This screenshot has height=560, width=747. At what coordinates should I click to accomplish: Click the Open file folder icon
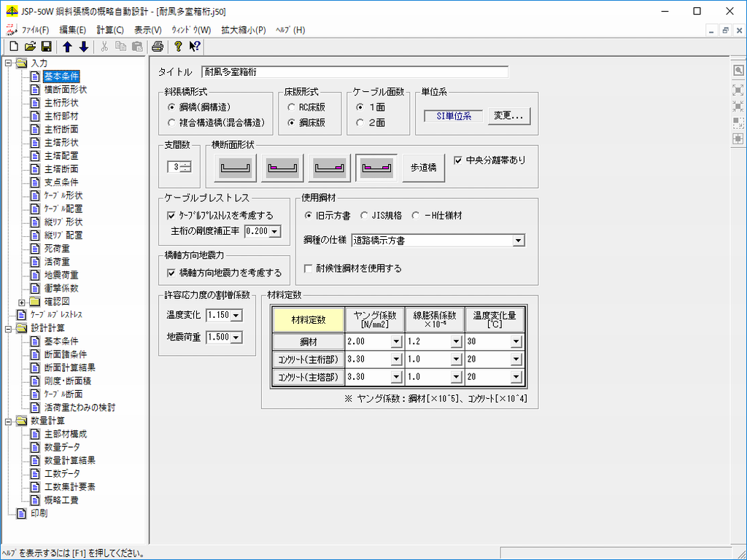tap(30, 47)
